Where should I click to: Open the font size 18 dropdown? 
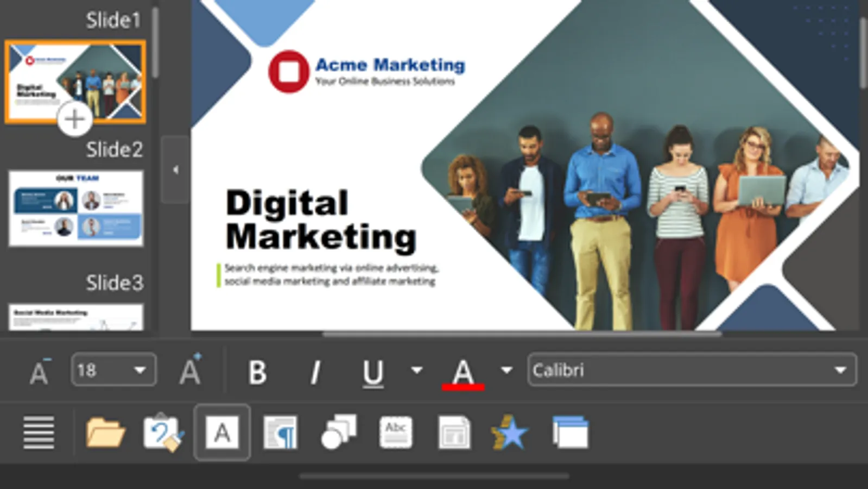[x=140, y=371]
